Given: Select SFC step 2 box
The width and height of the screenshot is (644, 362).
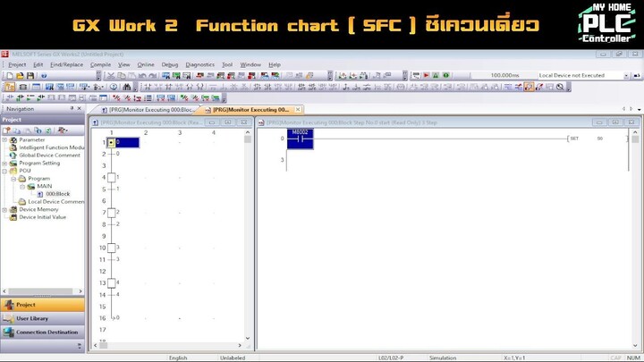Looking at the screenshot, I should 111,213.
